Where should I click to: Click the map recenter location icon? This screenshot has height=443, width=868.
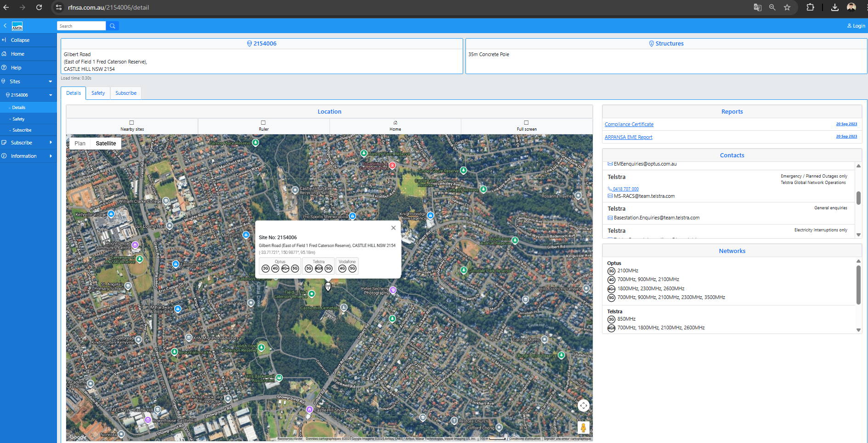[583, 405]
